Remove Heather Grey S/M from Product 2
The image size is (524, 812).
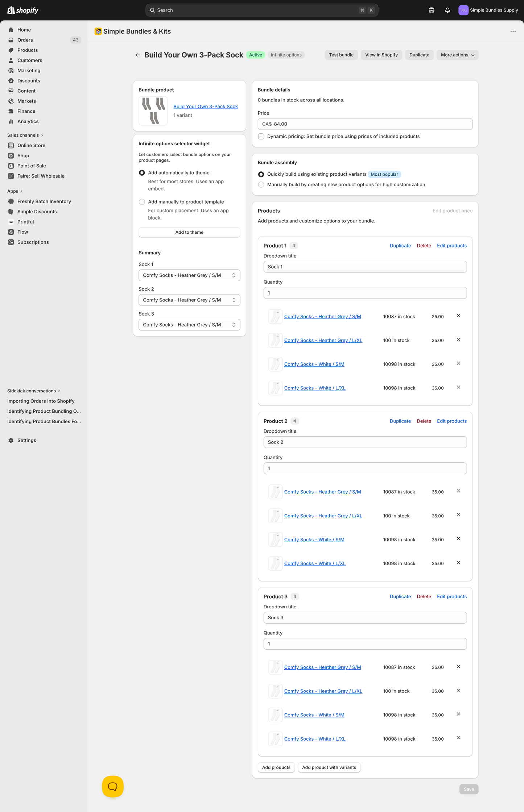click(458, 491)
